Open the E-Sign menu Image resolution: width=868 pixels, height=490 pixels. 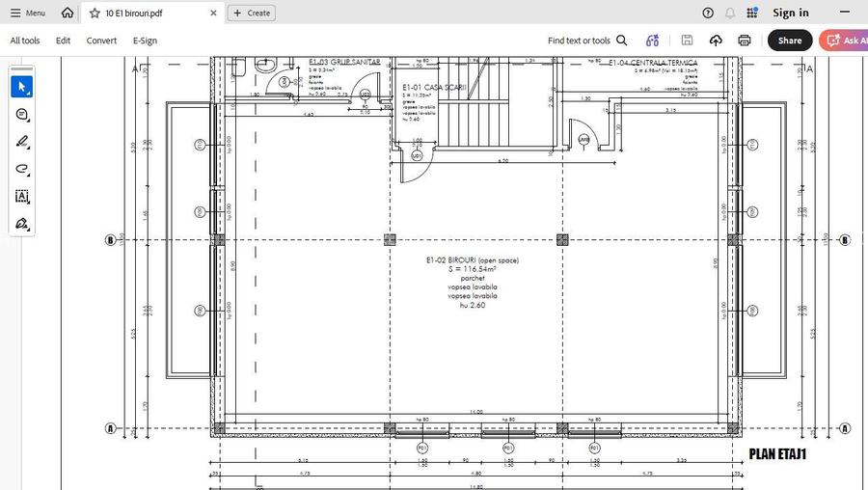[x=145, y=41]
